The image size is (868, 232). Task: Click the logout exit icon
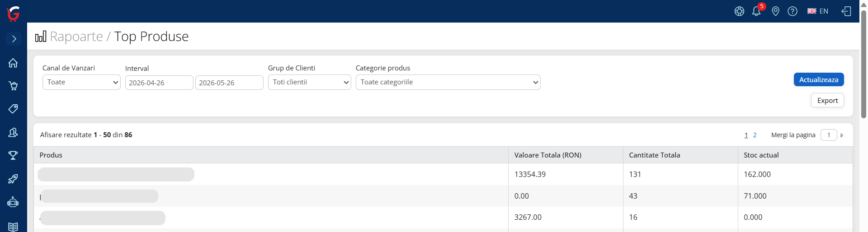(846, 11)
